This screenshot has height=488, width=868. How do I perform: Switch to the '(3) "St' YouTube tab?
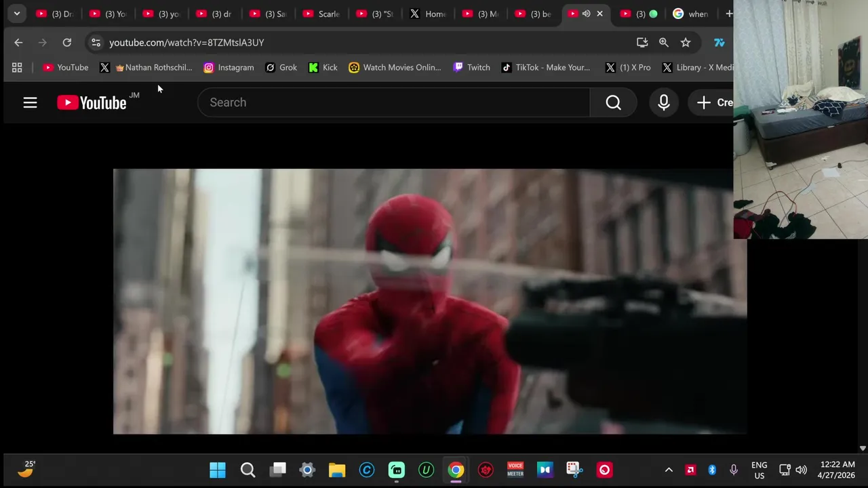point(375,14)
